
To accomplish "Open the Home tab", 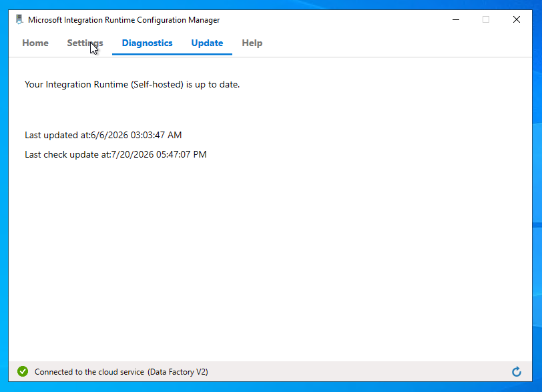I will click(x=35, y=43).
